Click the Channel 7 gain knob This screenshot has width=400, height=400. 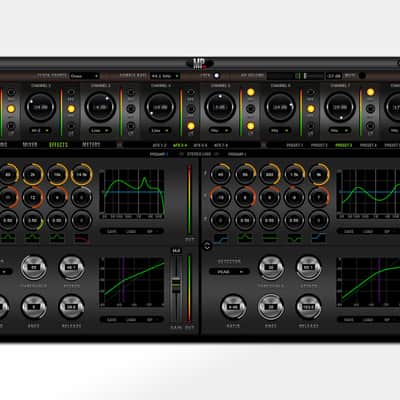pos(340,107)
